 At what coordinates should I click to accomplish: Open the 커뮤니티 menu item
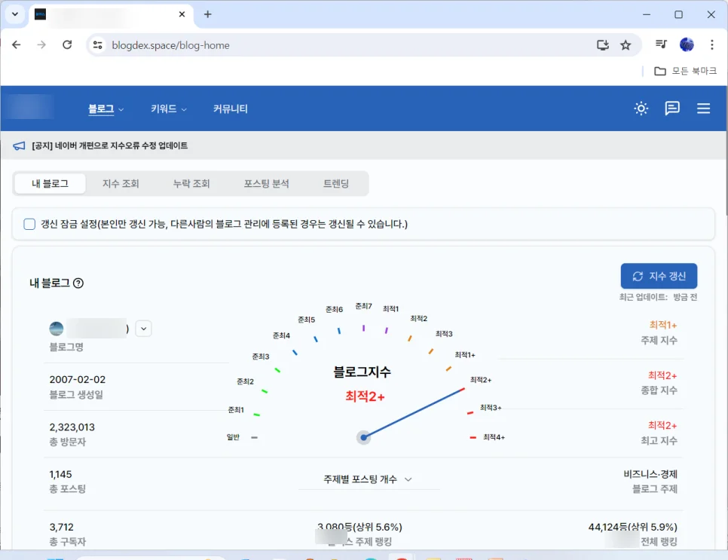tap(231, 109)
